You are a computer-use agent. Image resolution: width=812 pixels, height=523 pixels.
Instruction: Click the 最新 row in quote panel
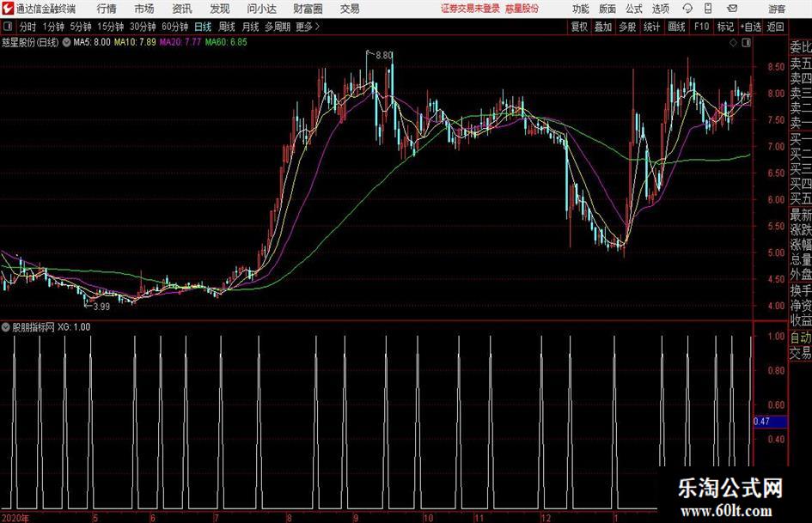tap(801, 214)
